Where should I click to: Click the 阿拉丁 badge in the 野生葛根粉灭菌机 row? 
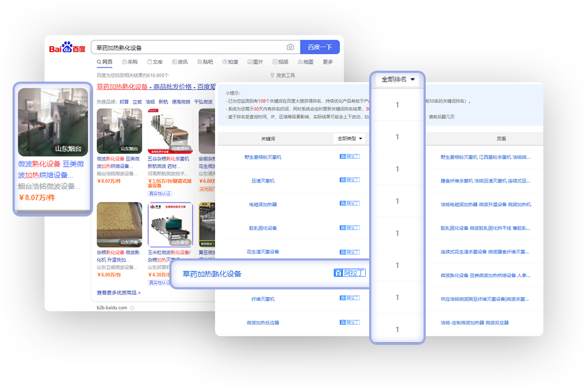pos(350,157)
